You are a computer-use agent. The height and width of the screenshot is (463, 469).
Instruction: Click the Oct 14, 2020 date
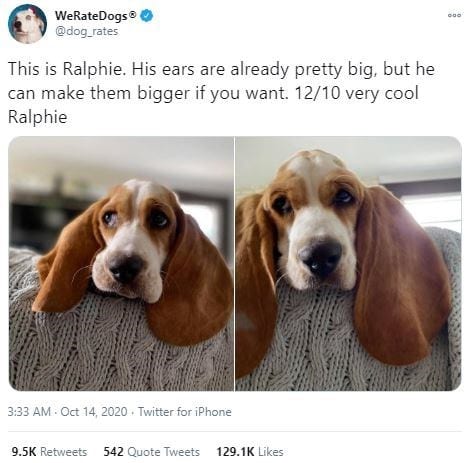click(94, 412)
